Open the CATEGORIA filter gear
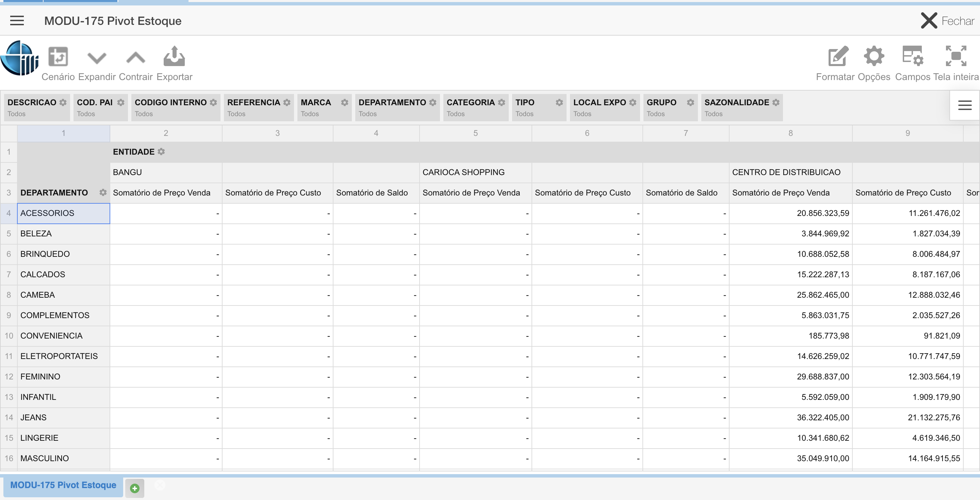Screen dimensions: 980x500 pyautogui.click(x=502, y=103)
